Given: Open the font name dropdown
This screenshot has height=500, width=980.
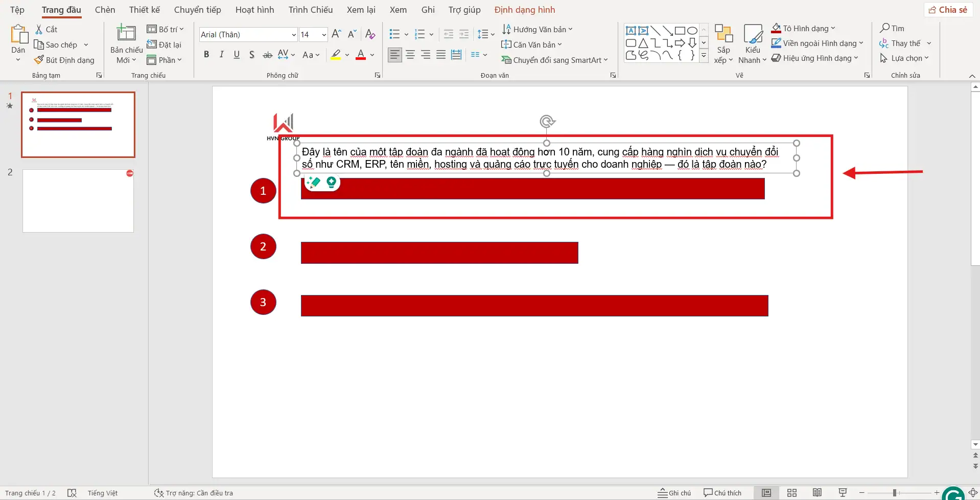Looking at the screenshot, I should 294,35.
